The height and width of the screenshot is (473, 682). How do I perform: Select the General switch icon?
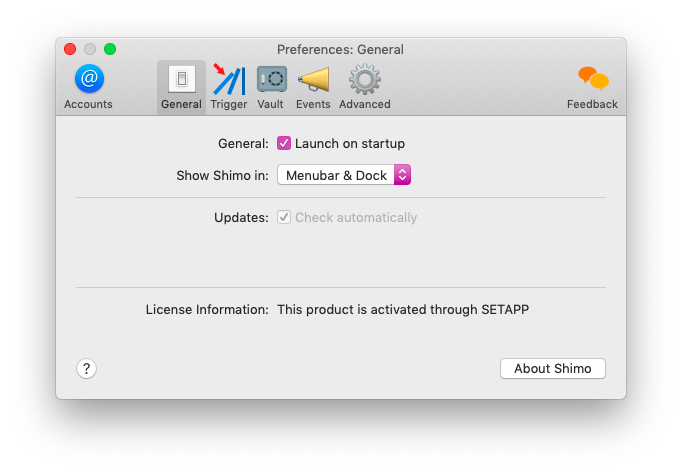pos(182,79)
